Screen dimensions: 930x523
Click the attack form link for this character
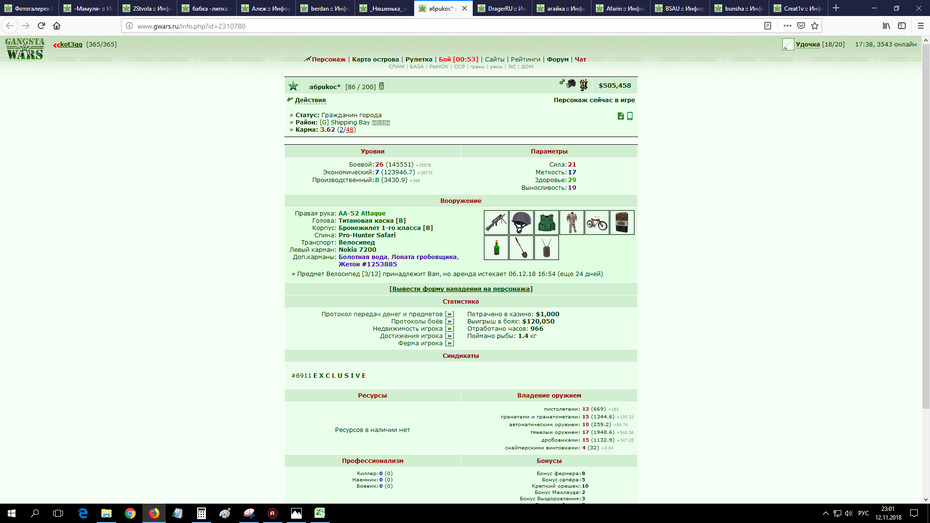click(x=461, y=289)
